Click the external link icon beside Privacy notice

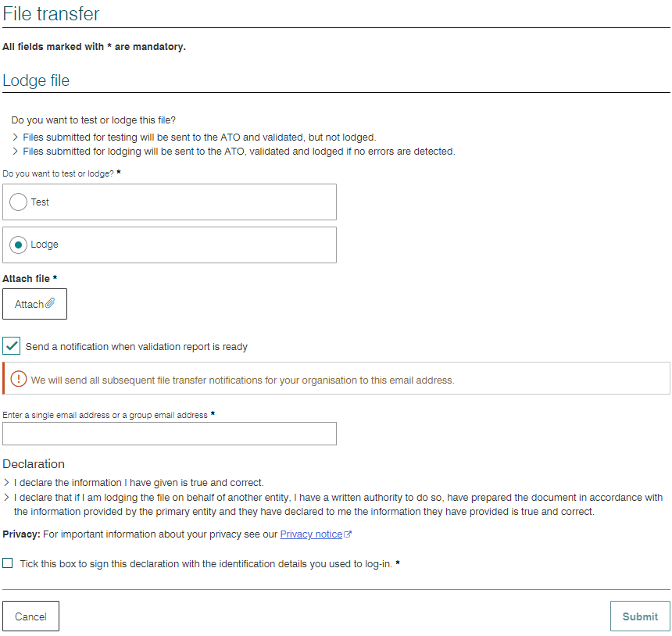(349, 534)
